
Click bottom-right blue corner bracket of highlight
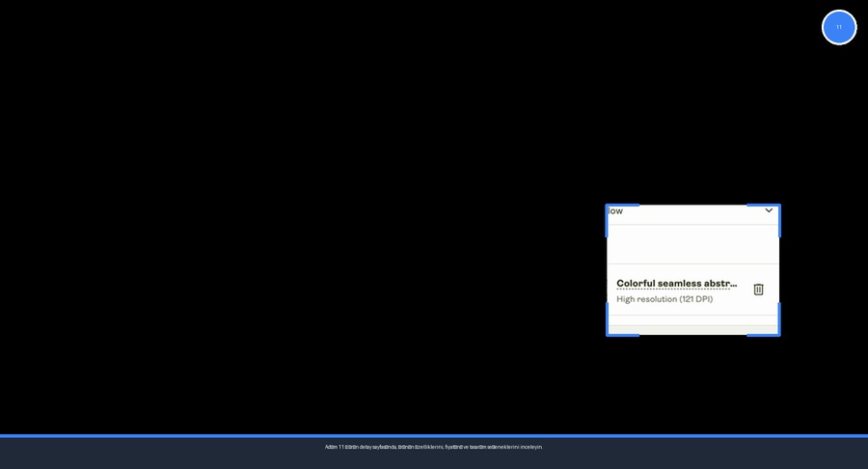pos(776,332)
